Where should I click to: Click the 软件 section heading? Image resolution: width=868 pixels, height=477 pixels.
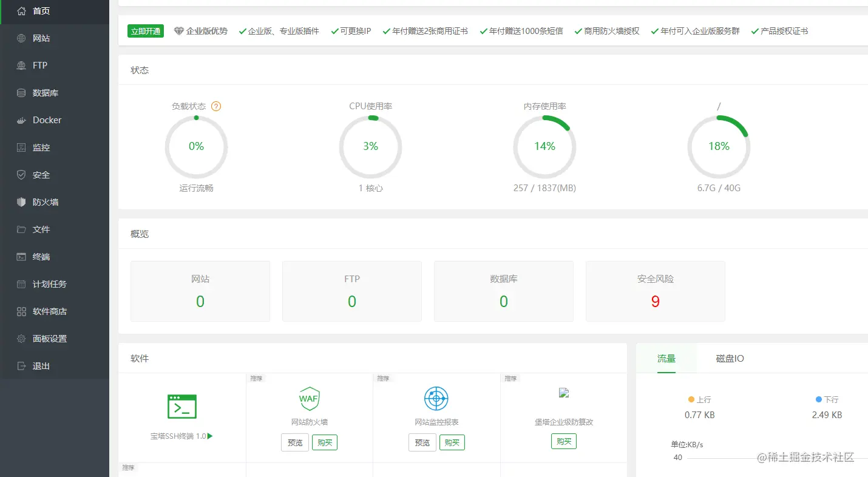pos(140,359)
